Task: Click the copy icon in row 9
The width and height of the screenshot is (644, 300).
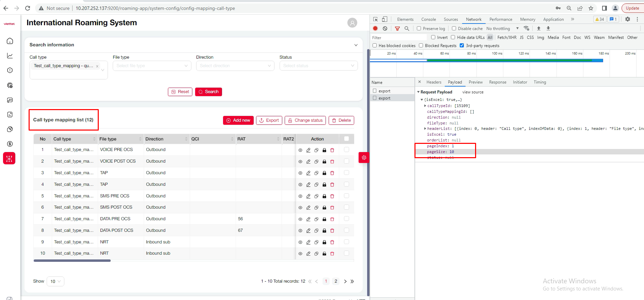Action: pyautogui.click(x=316, y=242)
